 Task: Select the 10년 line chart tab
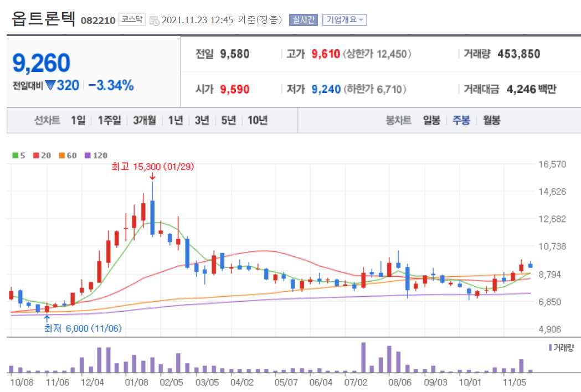point(258,120)
